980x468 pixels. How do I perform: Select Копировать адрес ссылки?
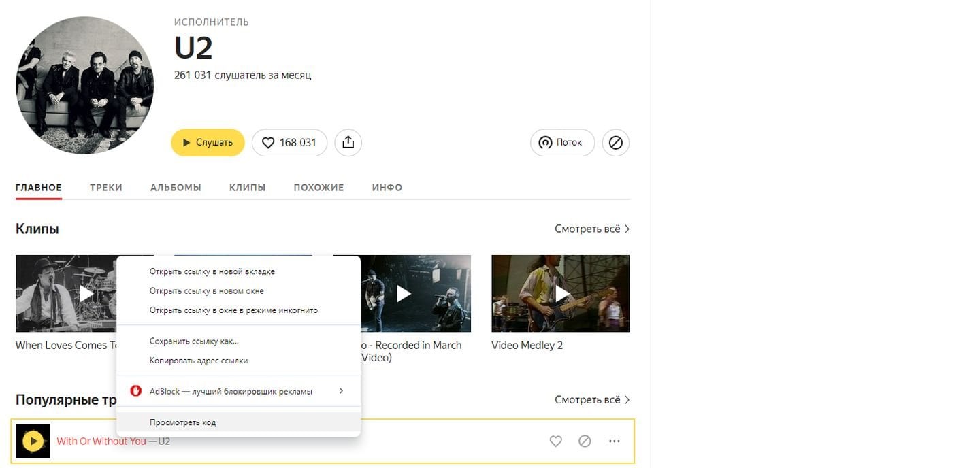tap(238, 361)
